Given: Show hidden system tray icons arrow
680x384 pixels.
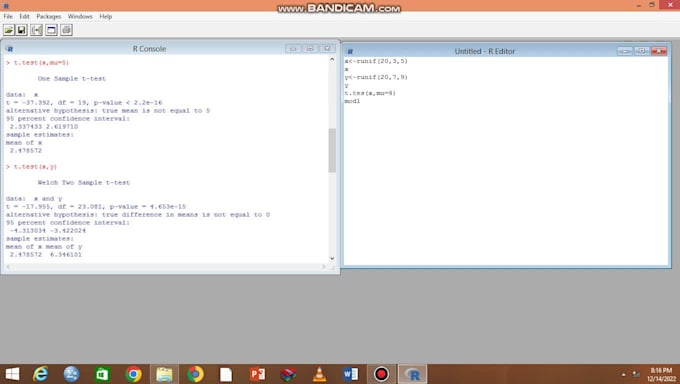Looking at the screenshot, I should (x=624, y=374).
